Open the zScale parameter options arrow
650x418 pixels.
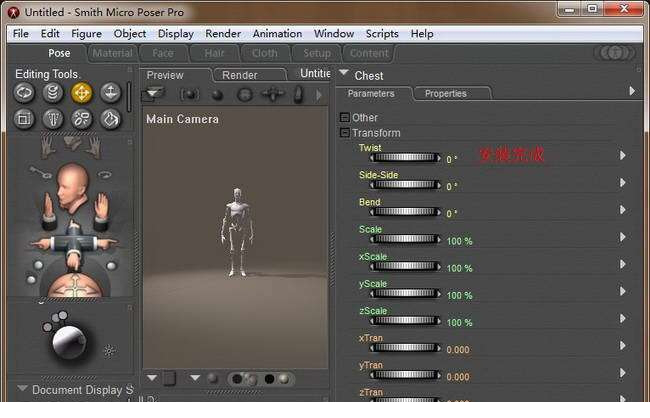click(x=622, y=318)
